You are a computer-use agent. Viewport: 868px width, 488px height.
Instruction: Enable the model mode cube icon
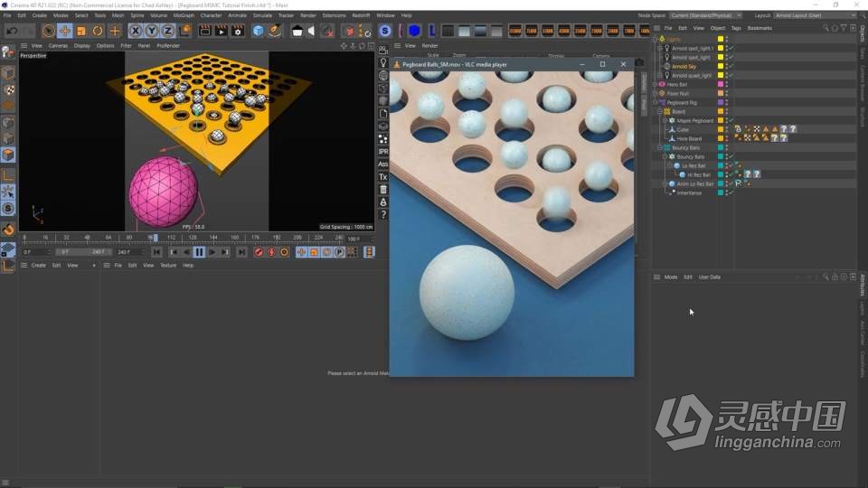(x=8, y=73)
